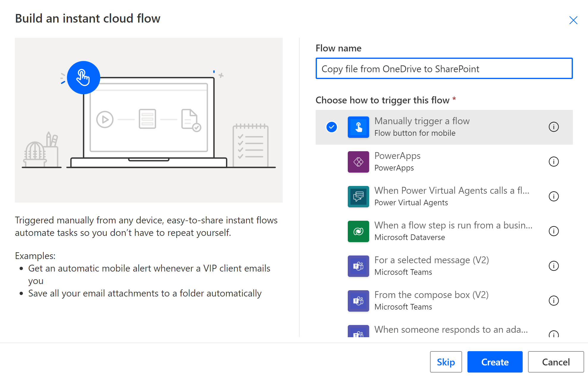This screenshot has height=377, width=588.
Task: Show info for Manually trigger a flow
Action: tap(554, 127)
